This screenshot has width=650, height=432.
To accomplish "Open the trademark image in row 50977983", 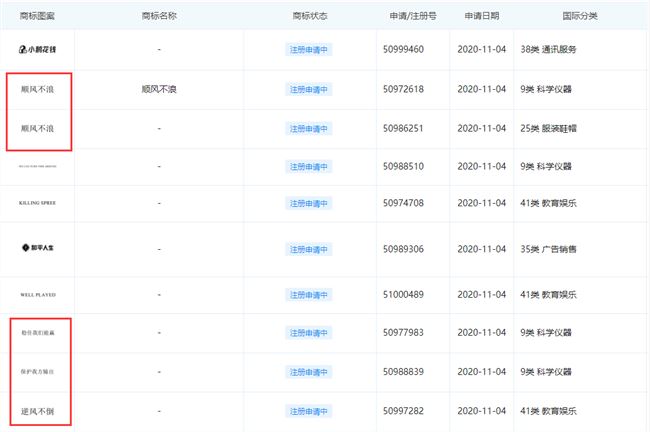I will tap(38, 332).
